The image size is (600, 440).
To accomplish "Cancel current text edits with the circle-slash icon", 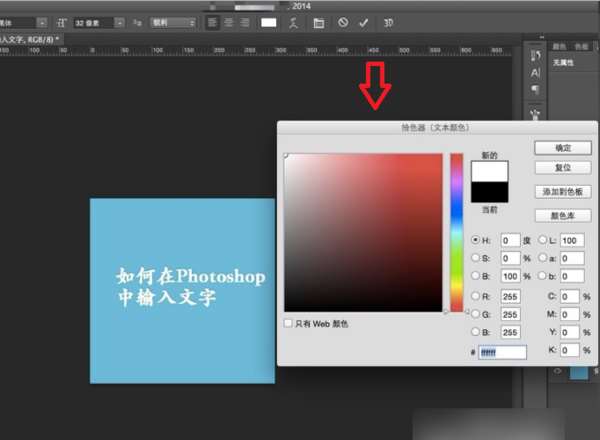I will click(x=343, y=22).
